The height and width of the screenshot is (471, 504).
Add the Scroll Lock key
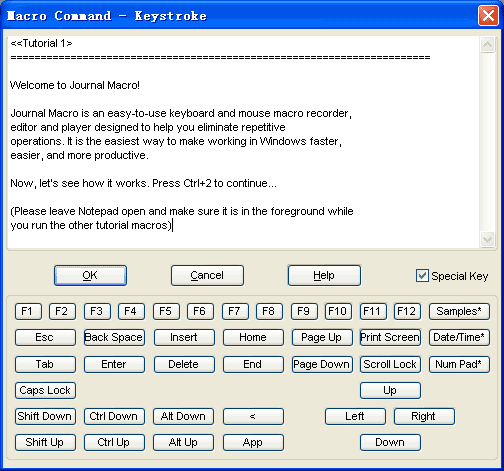pyautogui.click(x=390, y=364)
